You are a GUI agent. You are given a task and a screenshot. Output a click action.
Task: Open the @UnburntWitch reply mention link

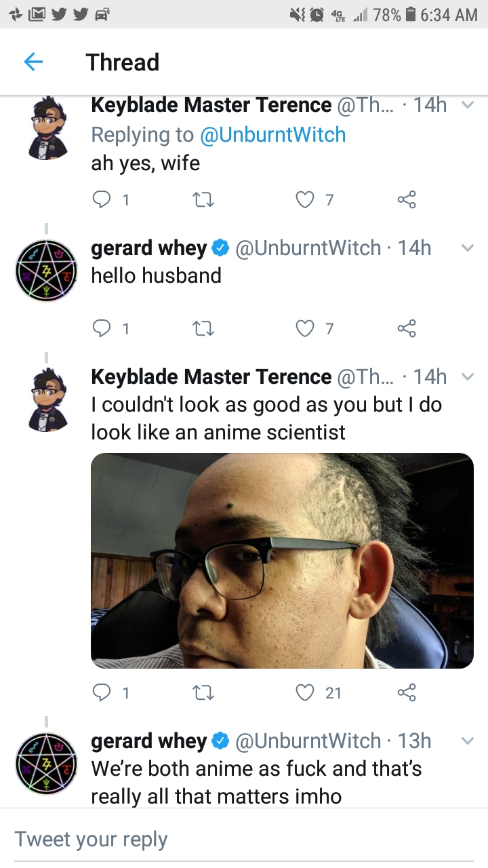point(272,135)
